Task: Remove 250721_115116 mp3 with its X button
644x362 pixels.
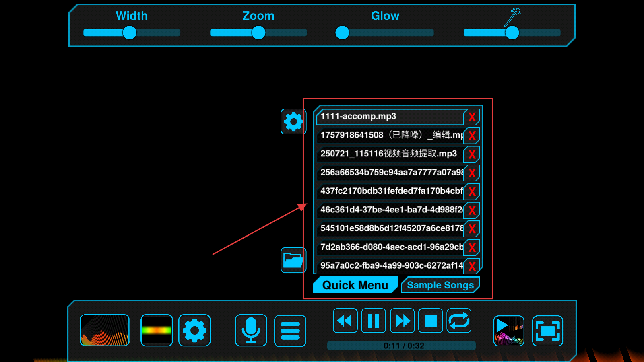Action: point(472,154)
